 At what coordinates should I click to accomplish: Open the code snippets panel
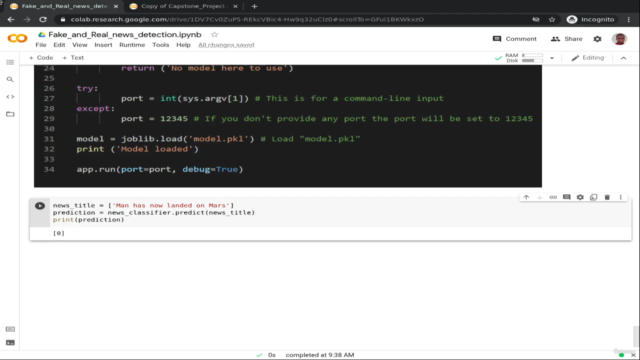tap(10, 97)
